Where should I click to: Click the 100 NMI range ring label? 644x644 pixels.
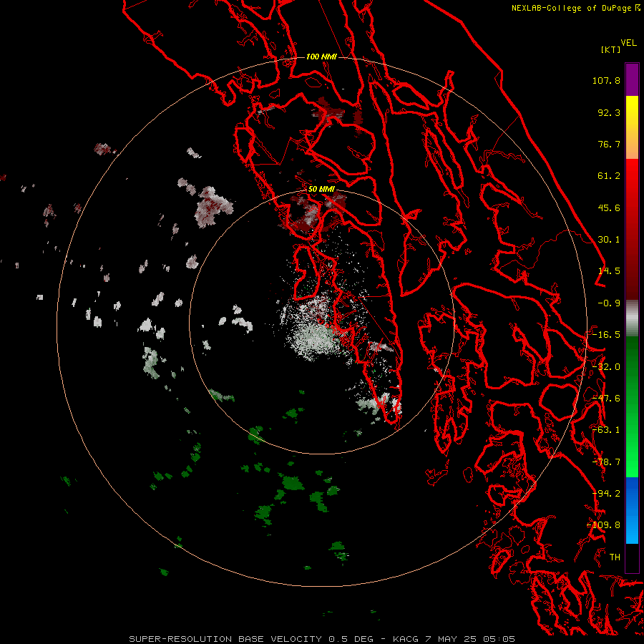321,57
